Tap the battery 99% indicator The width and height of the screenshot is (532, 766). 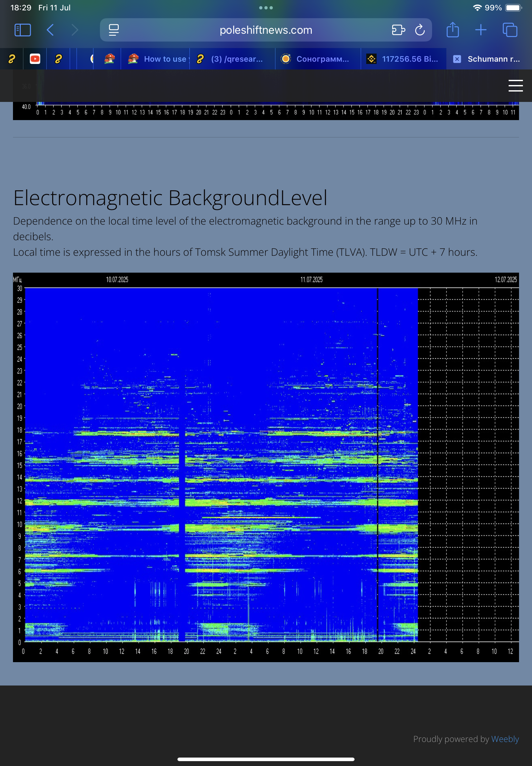(x=503, y=8)
